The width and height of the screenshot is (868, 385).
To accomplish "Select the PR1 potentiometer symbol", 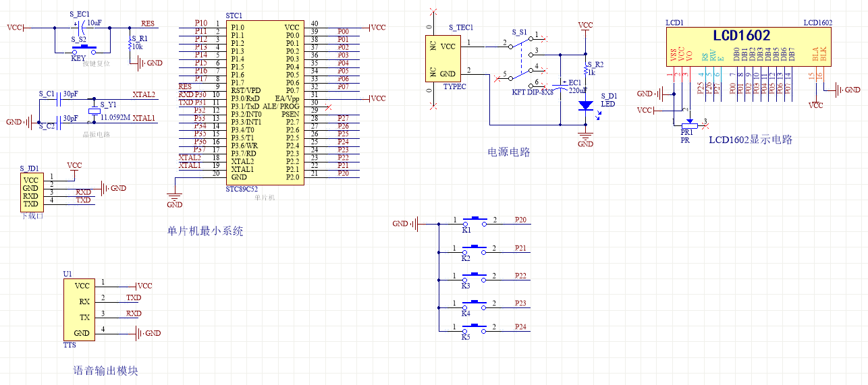I will [x=688, y=124].
